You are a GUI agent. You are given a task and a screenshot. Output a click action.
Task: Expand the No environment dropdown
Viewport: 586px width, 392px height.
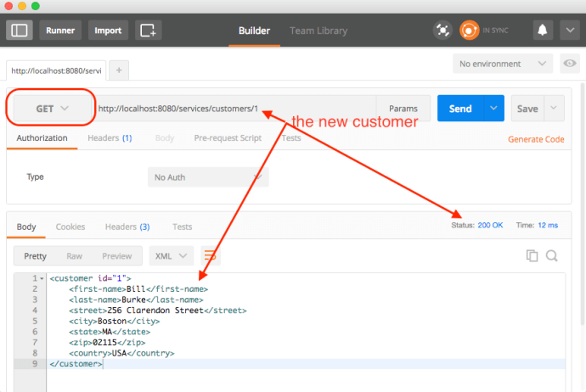pyautogui.click(x=503, y=64)
